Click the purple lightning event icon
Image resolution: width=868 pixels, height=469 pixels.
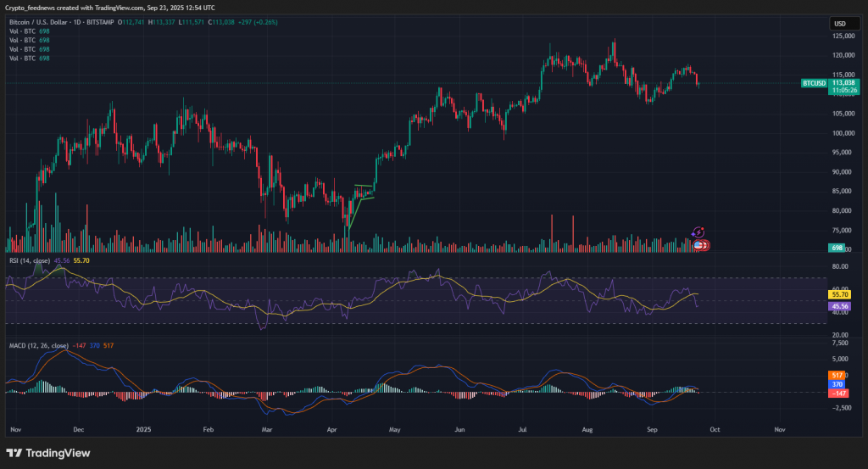click(698, 232)
